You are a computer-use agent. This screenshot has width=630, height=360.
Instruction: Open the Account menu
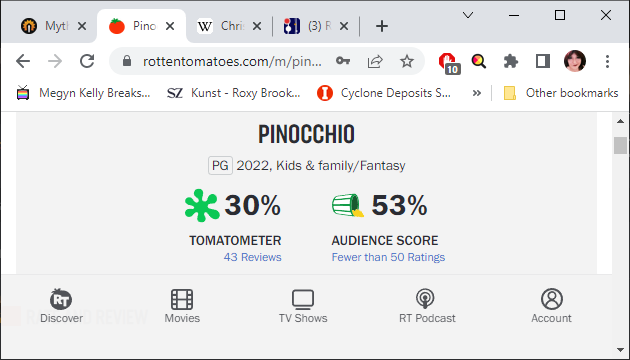(x=551, y=306)
